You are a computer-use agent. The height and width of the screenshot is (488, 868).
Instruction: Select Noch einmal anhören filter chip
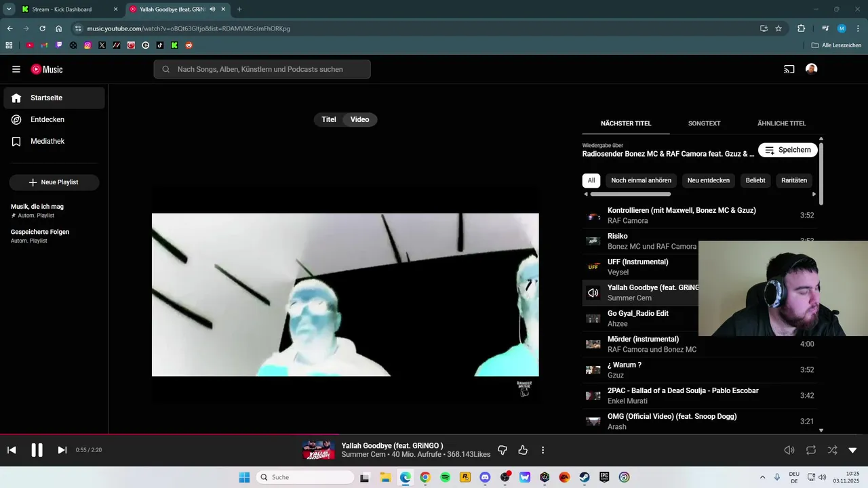click(641, 180)
